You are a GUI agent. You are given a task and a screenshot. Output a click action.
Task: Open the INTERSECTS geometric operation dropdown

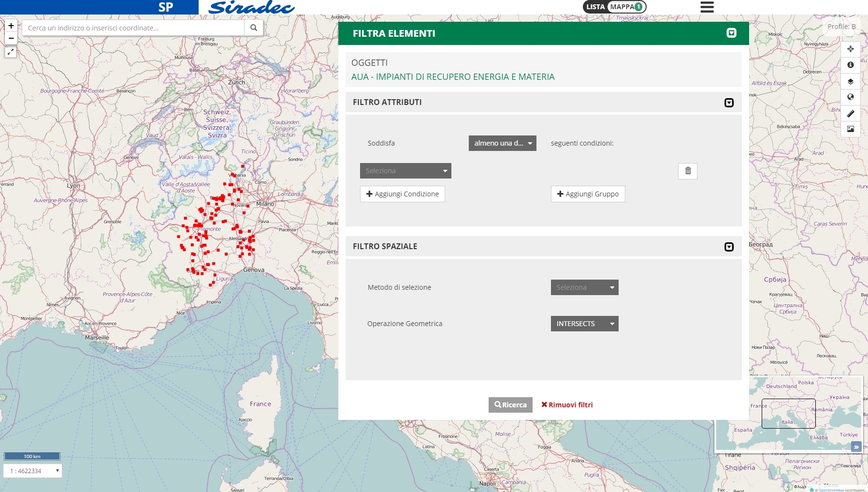point(585,324)
